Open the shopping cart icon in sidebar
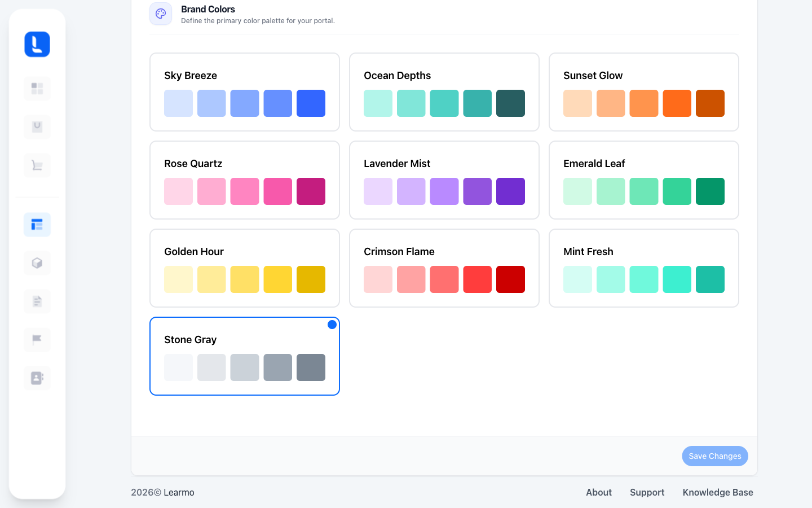Viewport: 812px width, 508px height. (37, 165)
